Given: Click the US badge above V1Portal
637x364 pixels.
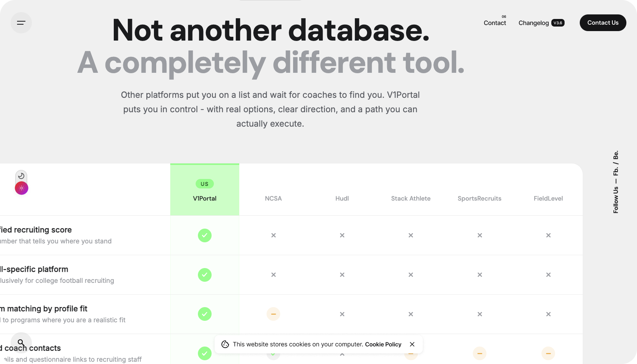Looking at the screenshot, I should tap(205, 184).
